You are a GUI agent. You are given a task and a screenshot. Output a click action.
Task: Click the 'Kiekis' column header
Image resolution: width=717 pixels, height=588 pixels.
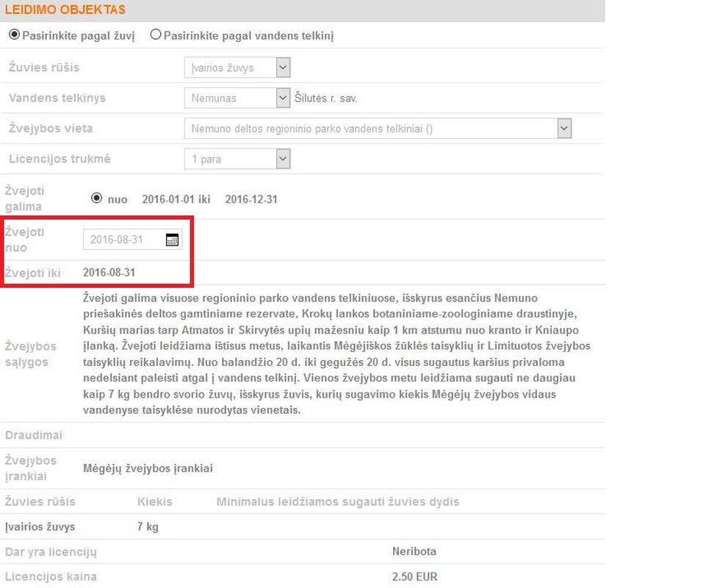[x=154, y=501]
